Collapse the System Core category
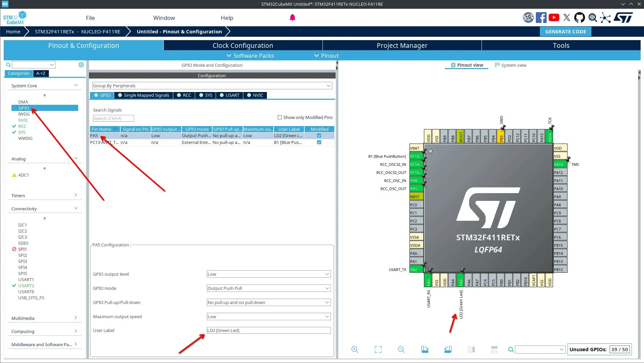This screenshot has width=644, height=363. pyautogui.click(x=76, y=85)
